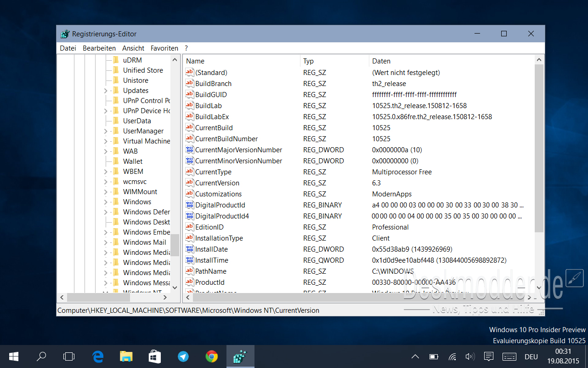Open the Bearbeiten menu
The image size is (588, 368).
click(x=99, y=48)
